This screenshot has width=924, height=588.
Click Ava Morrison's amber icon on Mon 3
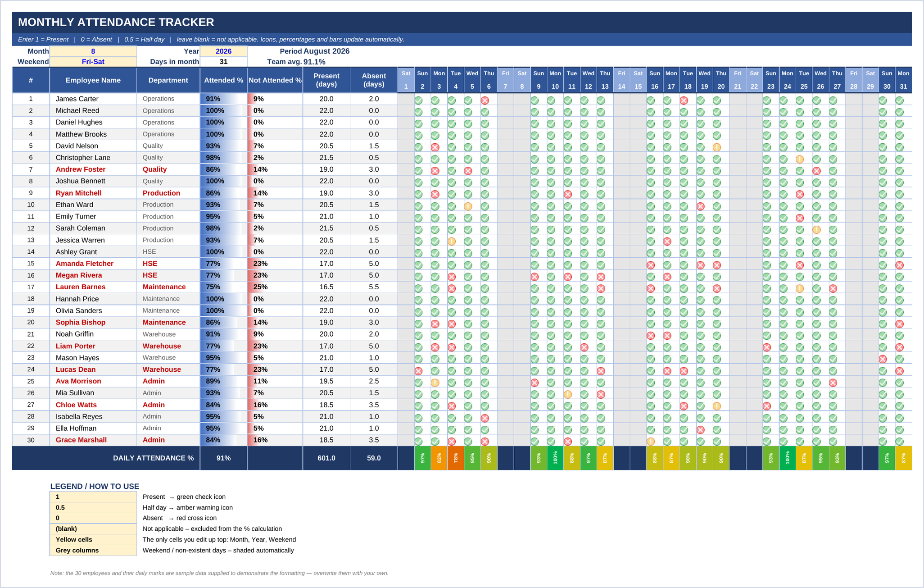click(x=435, y=383)
